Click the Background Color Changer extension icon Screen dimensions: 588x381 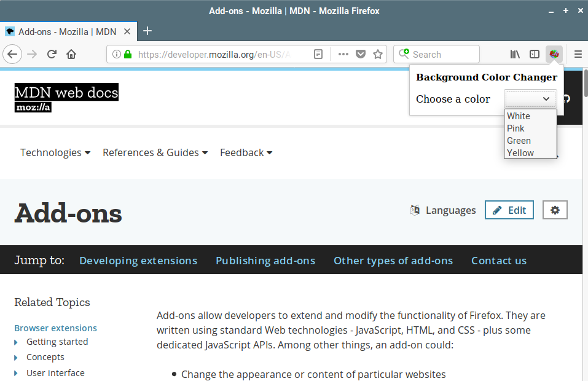[554, 54]
